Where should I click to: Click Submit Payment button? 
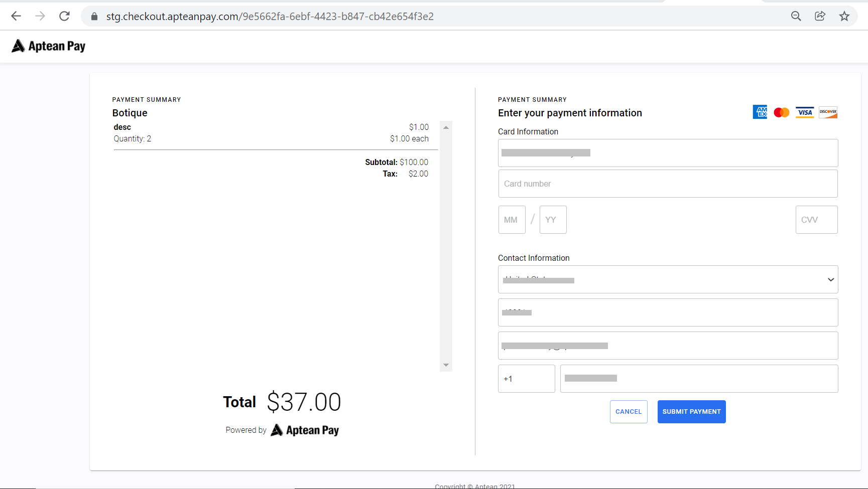coord(692,412)
